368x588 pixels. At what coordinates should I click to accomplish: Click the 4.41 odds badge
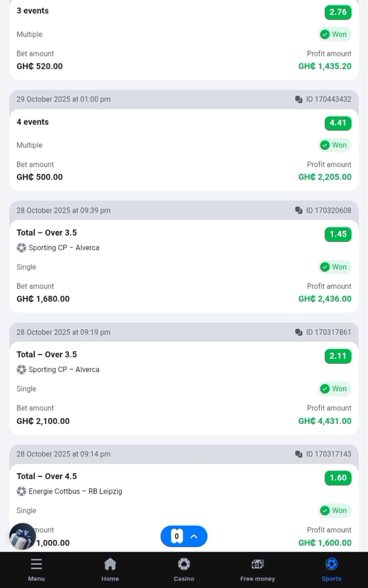pyautogui.click(x=338, y=123)
